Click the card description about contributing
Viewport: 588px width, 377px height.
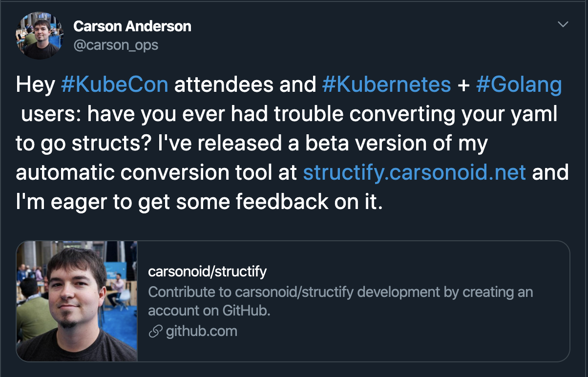[x=340, y=293]
